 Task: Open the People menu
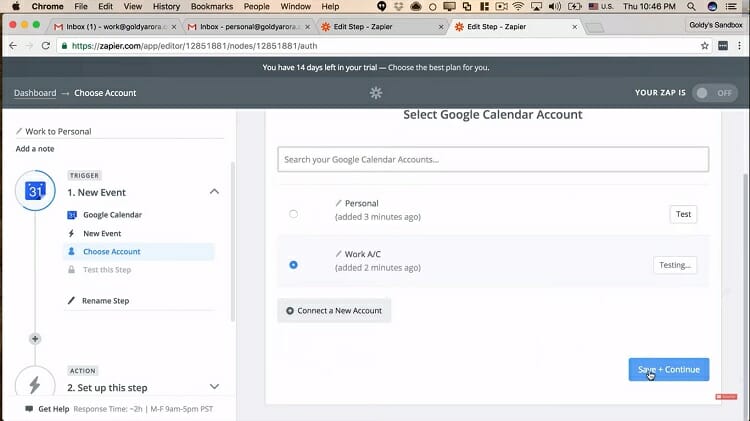click(256, 6)
